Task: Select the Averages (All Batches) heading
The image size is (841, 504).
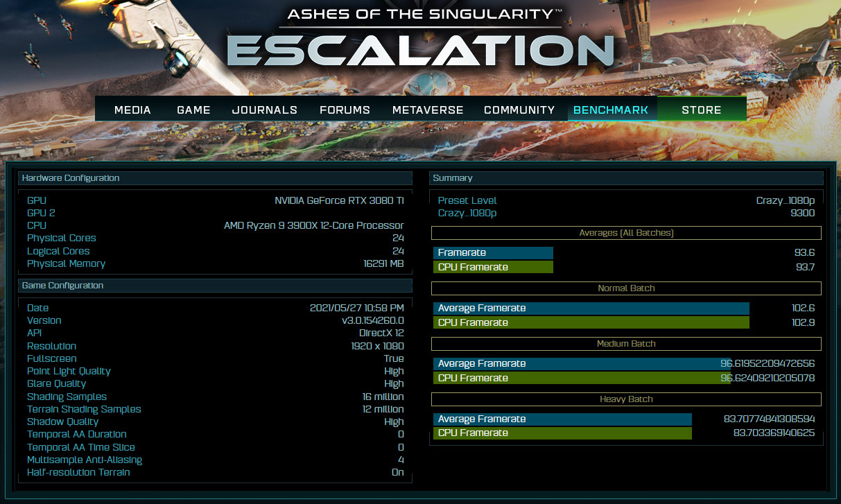Action: (626, 233)
